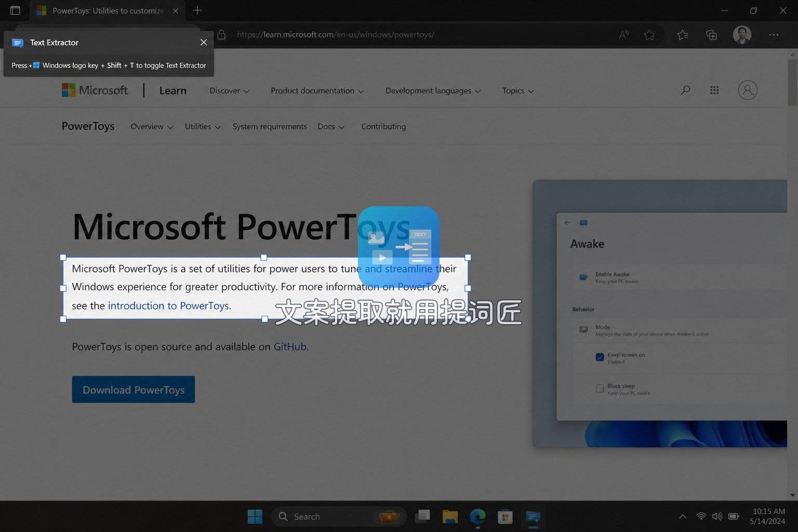Screen dimensions: 798x532
Task: Open Collections icon in toolbar
Action: pos(712,35)
